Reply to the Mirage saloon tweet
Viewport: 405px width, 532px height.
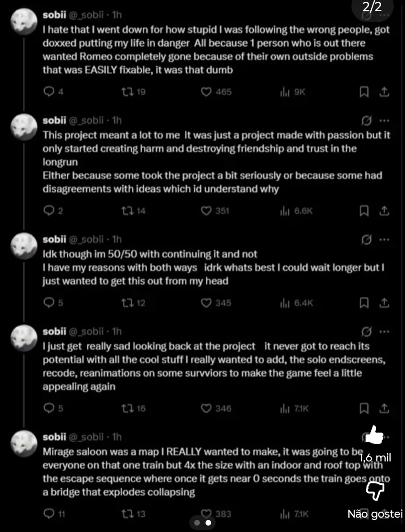[49, 514]
